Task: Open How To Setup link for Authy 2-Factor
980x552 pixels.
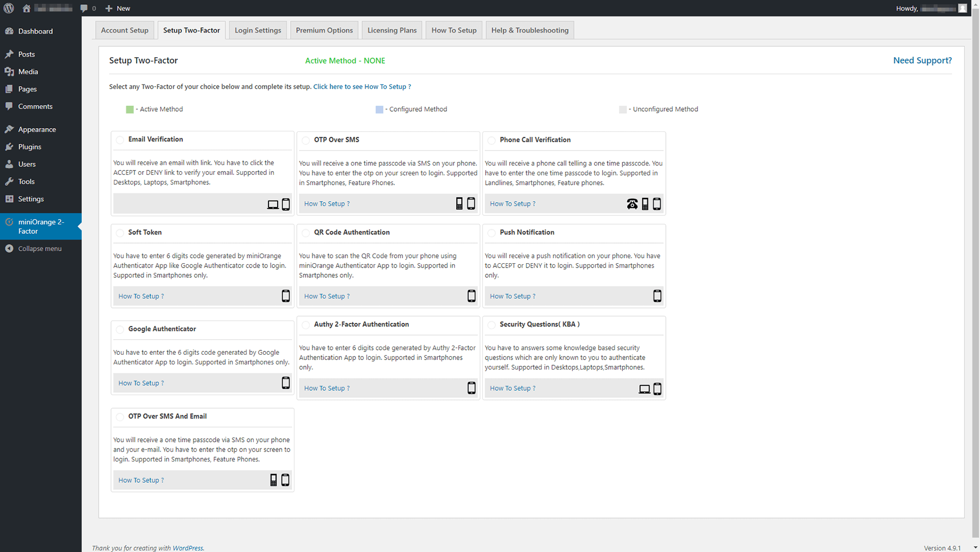Action: click(x=327, y=389)
